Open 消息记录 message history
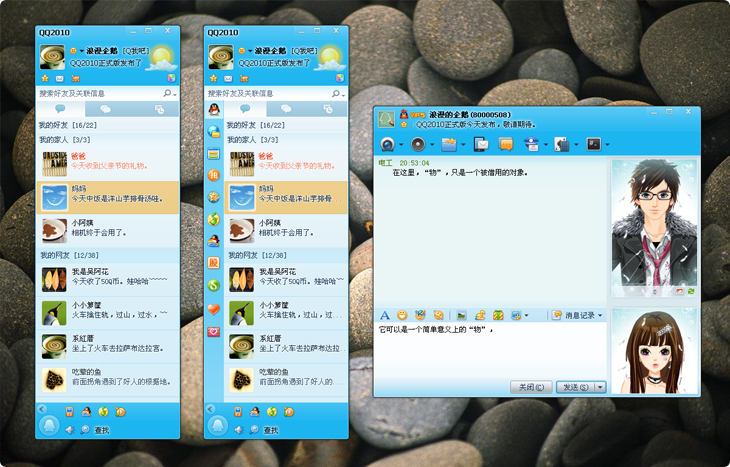This screenshot has width=730, height=467. [574, 315]
